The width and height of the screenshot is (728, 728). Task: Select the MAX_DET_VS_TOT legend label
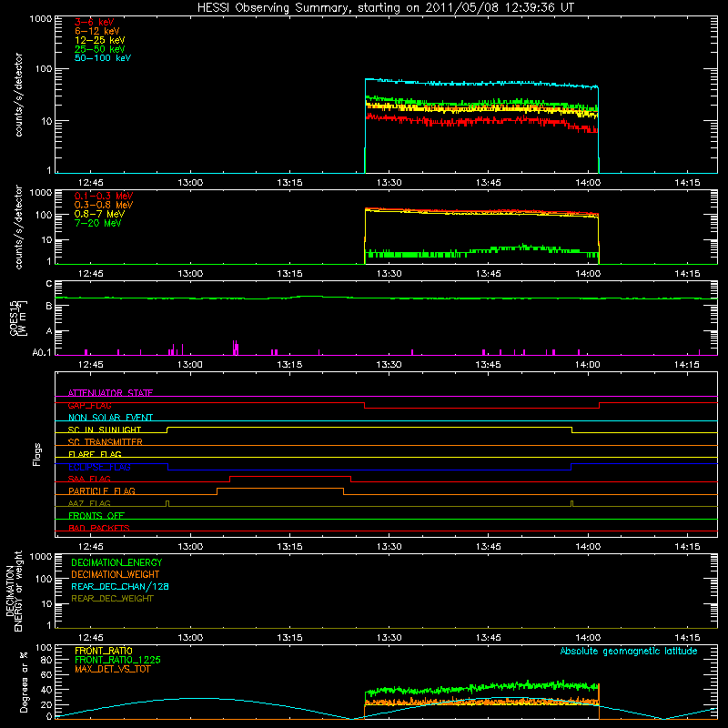112,669
